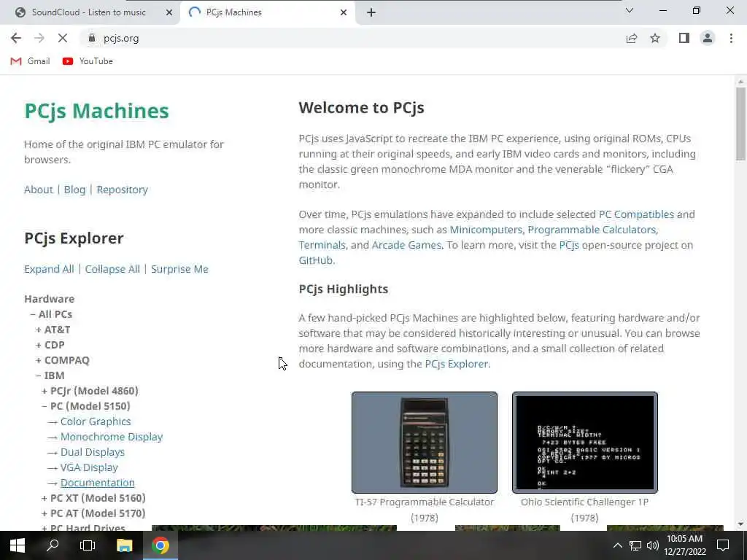Open the Windows Start menu
Image resolution: width=747 pixels, height=560 pixels.
pos(18,545)
